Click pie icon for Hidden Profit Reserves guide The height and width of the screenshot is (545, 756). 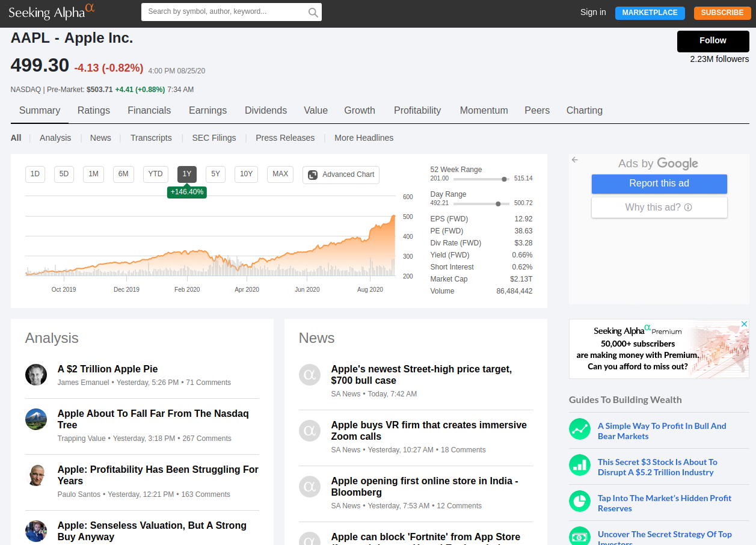coord(580,502)
